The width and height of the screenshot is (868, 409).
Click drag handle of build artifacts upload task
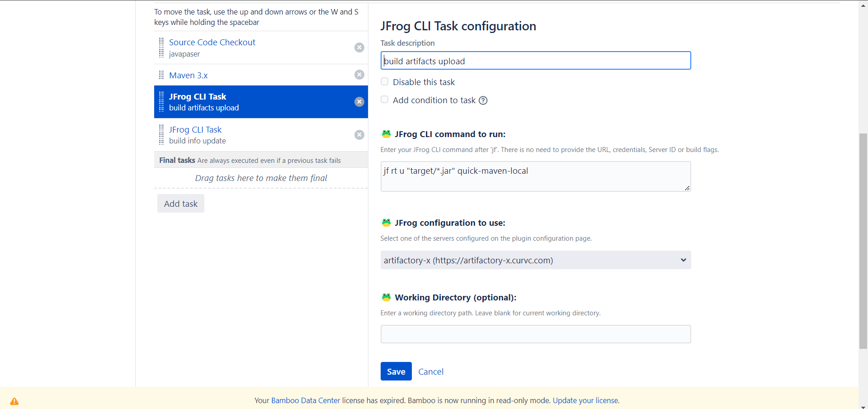tap(161, 102)
